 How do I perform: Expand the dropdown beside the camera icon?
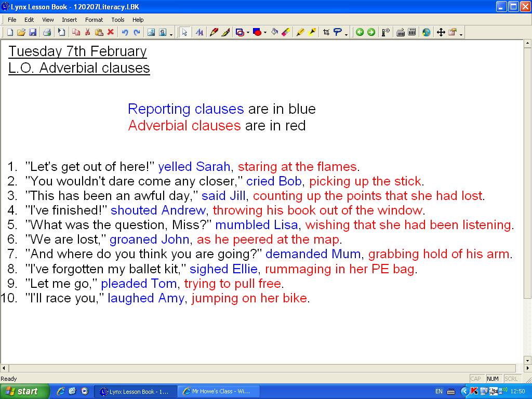pyautogui.click(x=171, y=33)
